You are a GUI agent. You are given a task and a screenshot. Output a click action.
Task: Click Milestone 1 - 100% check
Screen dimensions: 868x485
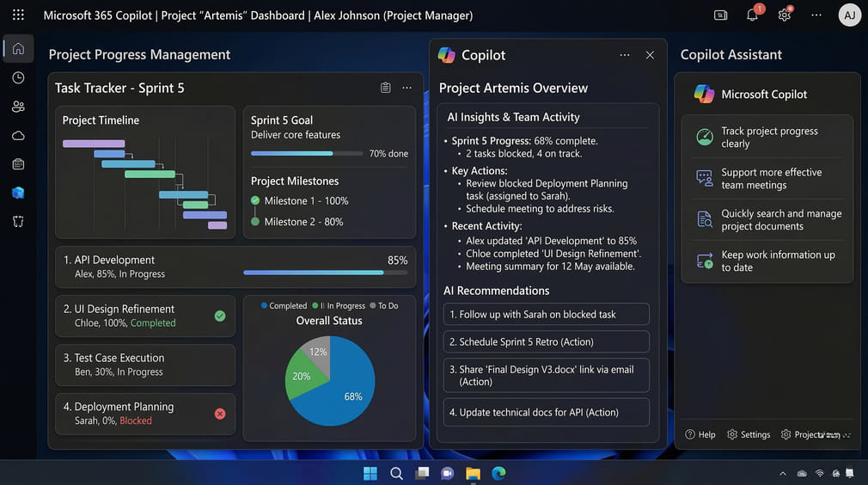tap(255, 200)
